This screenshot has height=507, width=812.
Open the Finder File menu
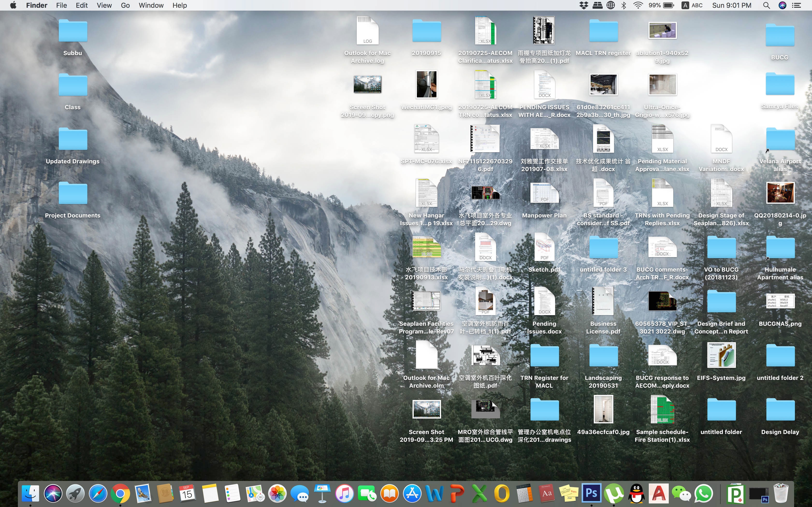click(61, 5)
